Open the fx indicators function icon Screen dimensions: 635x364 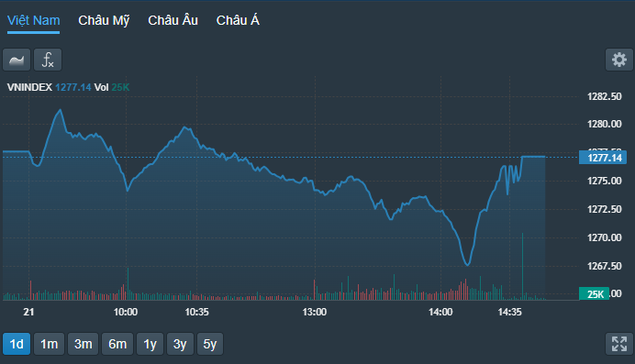48,60
